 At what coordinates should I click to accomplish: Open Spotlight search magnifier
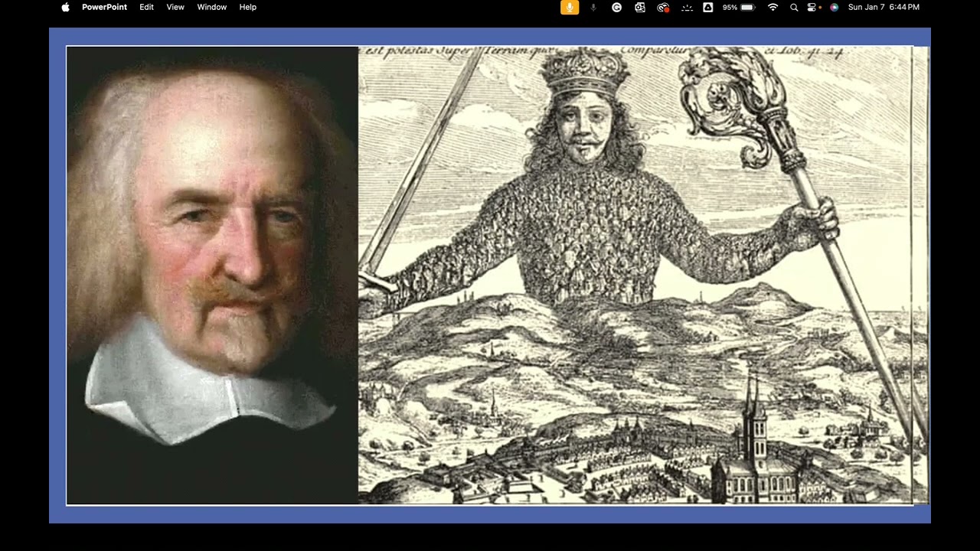(794, 7)
